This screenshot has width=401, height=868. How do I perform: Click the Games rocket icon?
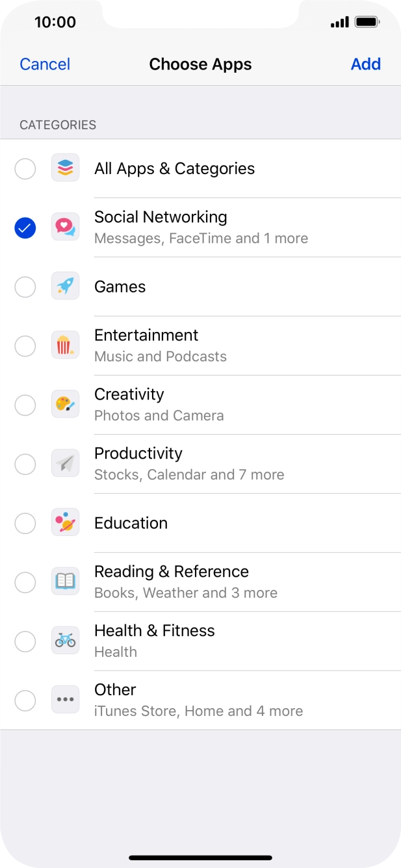click(65, 287)
